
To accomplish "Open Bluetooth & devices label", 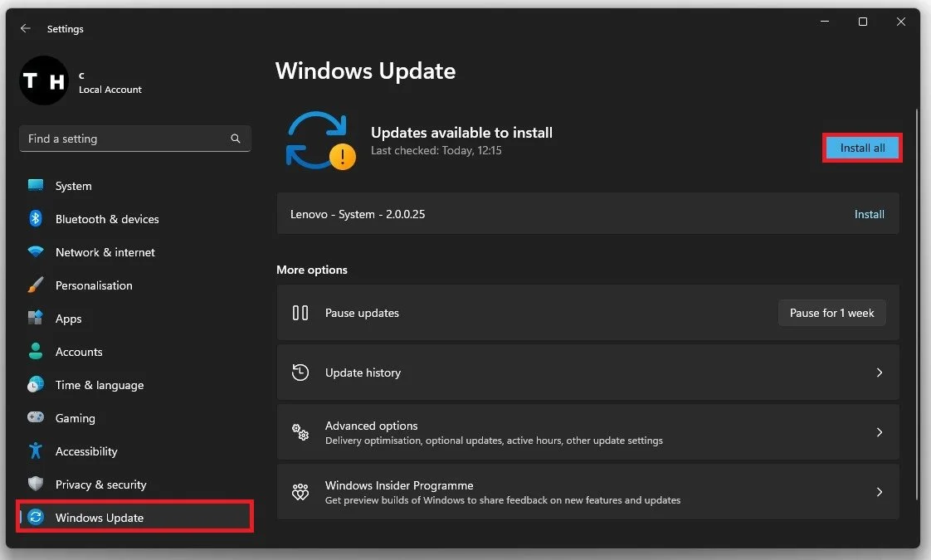I will point(108,219).
